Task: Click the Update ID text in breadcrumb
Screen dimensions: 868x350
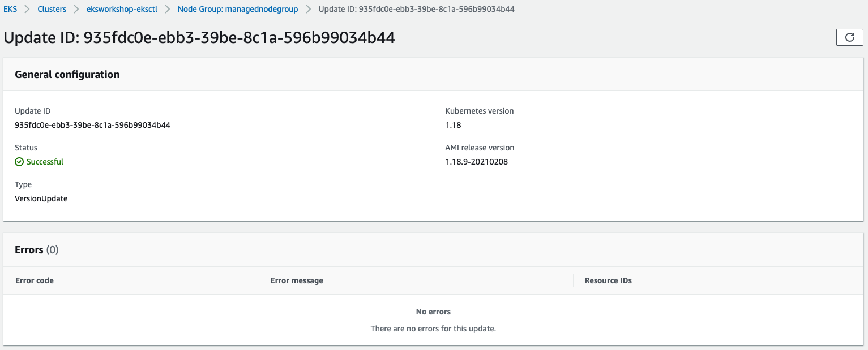Action: click(x=416, y=10)
